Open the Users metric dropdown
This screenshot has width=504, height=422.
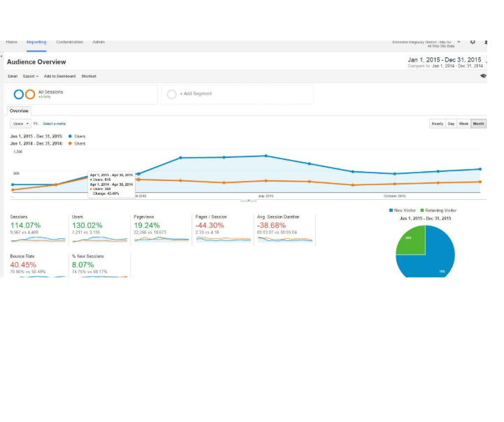(x=20, y=124)
